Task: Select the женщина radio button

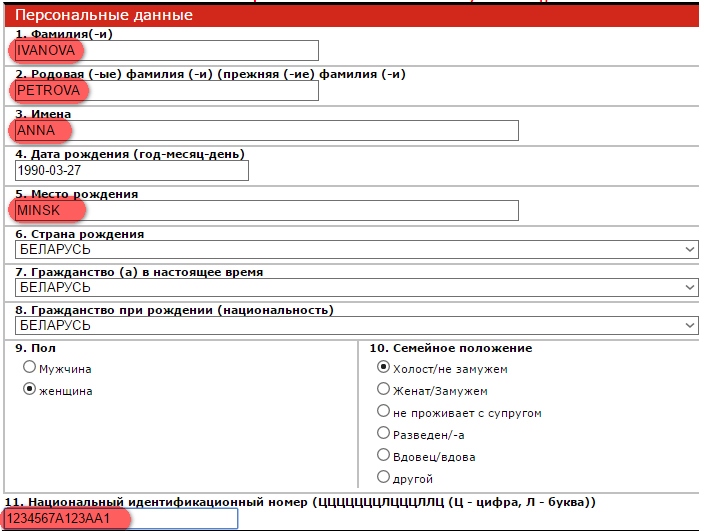Action: tap(29, 389)
